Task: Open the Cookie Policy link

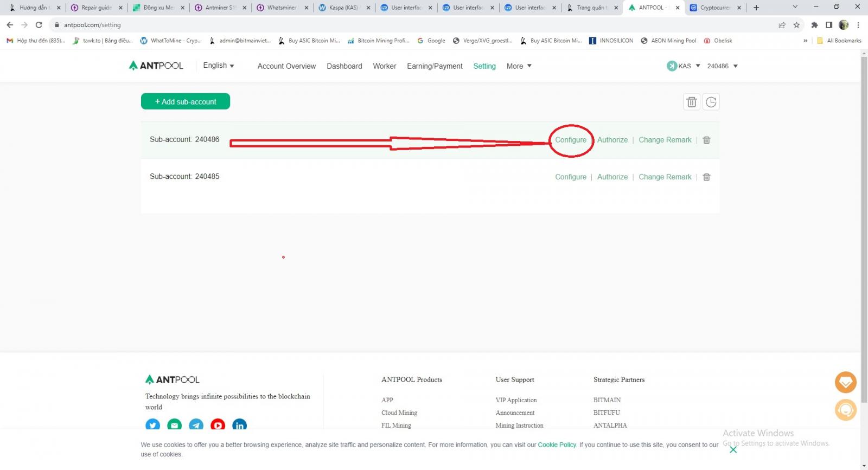Action: click(557, 445)
